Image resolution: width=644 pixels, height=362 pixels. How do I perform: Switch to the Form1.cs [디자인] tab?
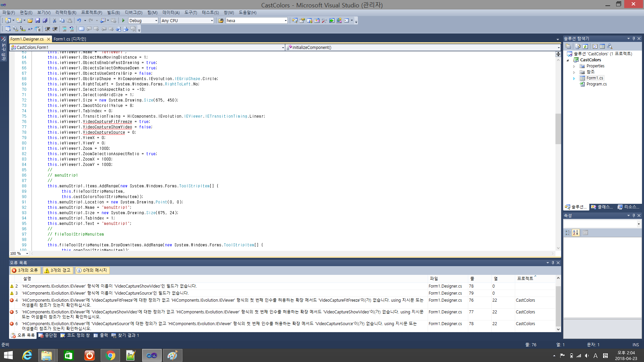point(70,39)
